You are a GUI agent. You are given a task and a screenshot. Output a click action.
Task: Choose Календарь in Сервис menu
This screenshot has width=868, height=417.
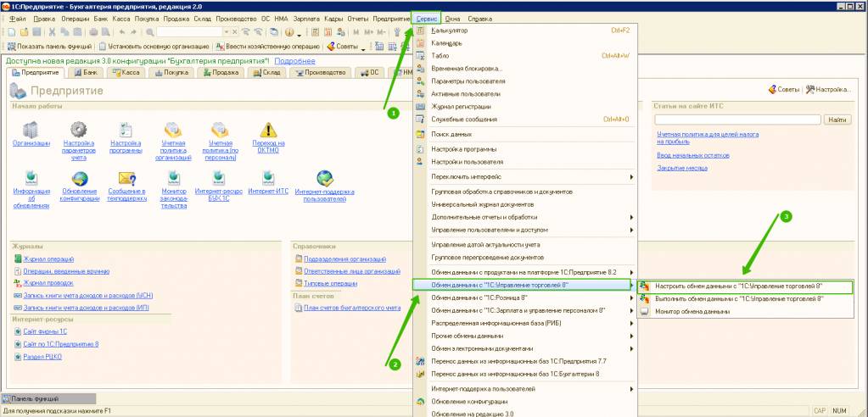pyautogui.click(x=526, y=43)
